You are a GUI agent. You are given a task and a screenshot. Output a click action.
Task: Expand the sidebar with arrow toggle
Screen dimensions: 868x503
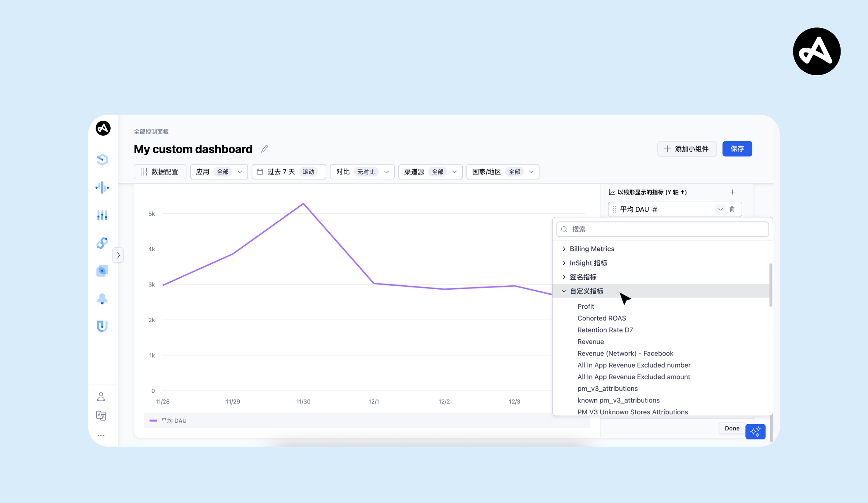coord(118,255)
